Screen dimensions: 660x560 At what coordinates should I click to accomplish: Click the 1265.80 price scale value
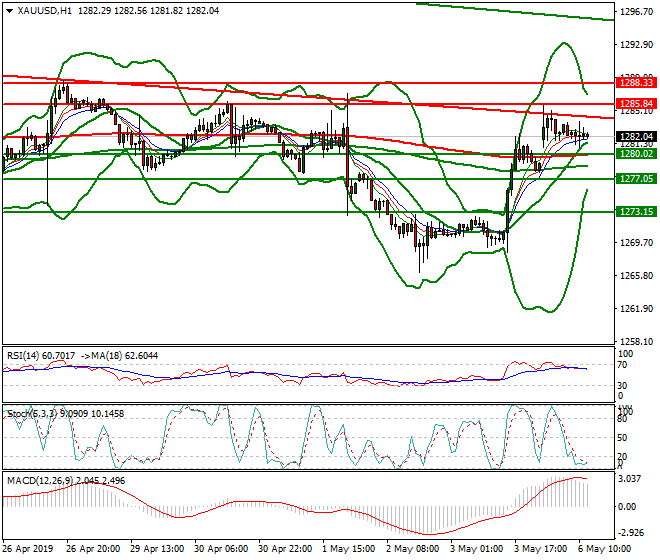pyautogui.click(x=636, y=275)
